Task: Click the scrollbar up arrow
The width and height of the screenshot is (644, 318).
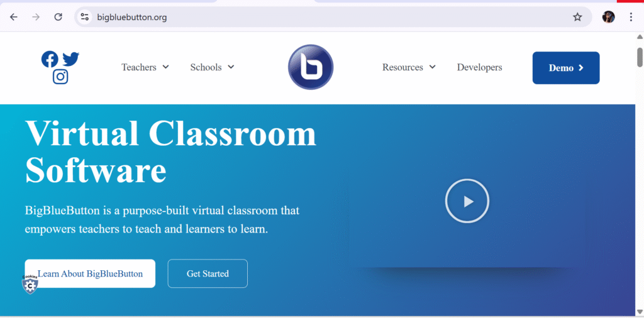Action: pos(640,37)
